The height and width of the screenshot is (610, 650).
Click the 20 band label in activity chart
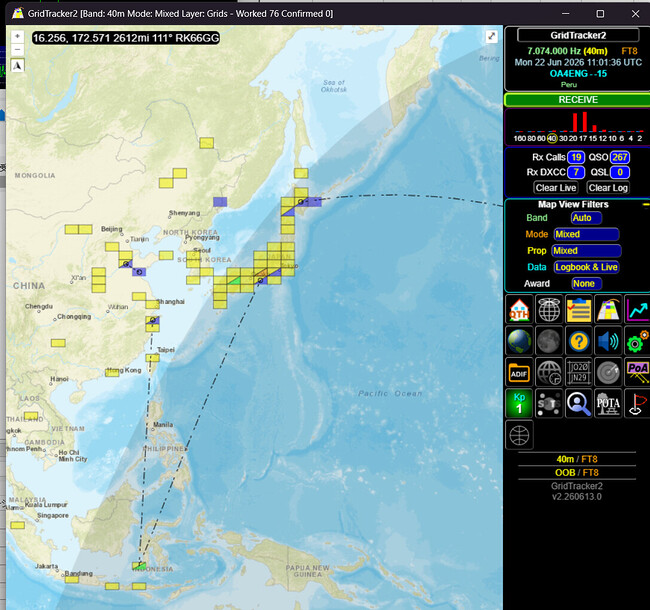pos(573,138)
